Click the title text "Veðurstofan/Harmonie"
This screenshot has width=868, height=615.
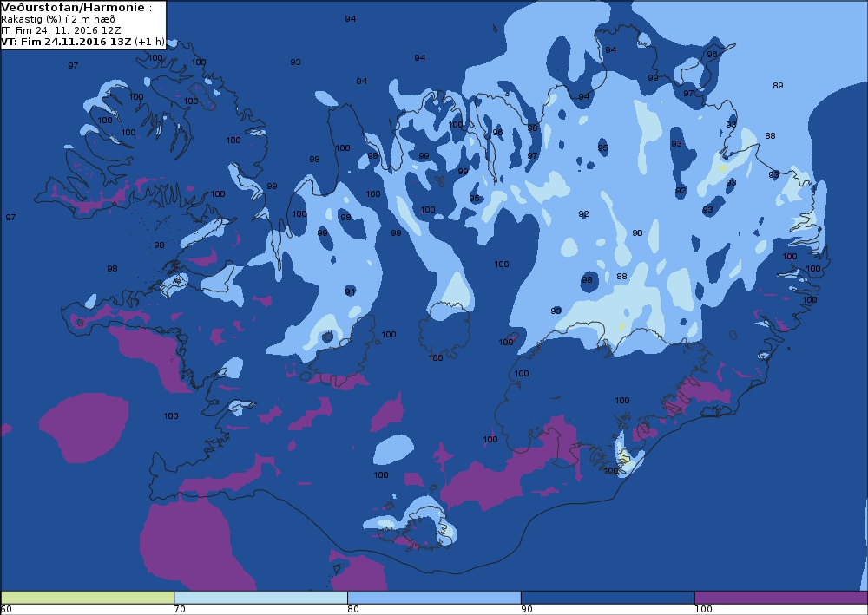click(73, 7)
